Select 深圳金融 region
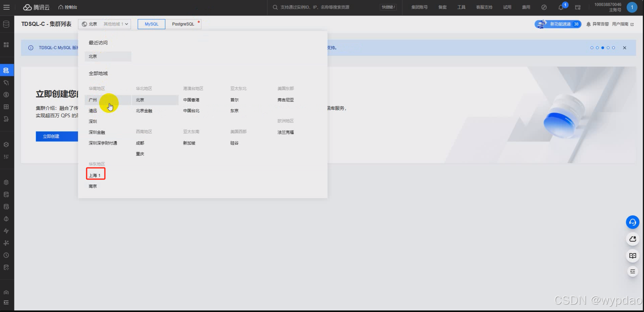 [x=97, y=132]
